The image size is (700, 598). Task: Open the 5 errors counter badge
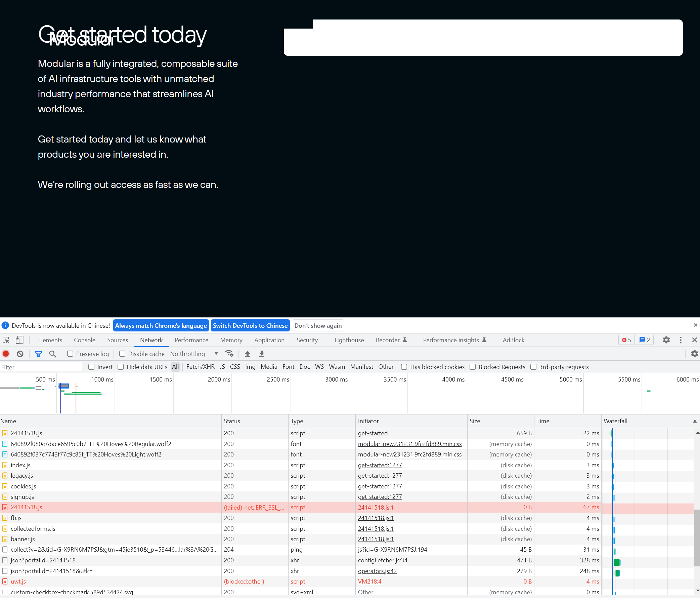(x=626, y=340)
